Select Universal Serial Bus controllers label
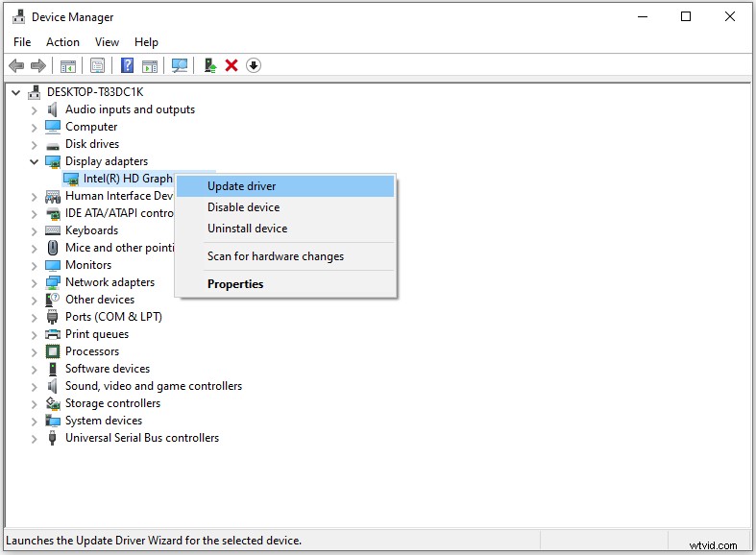This screenshot has width=756, height=555. click(142, 438)
